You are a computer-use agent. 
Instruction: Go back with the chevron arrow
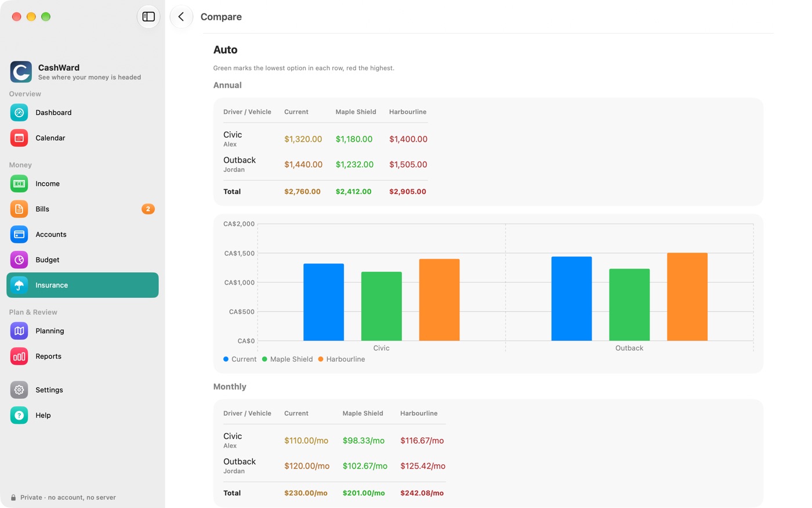pos(181,17)
